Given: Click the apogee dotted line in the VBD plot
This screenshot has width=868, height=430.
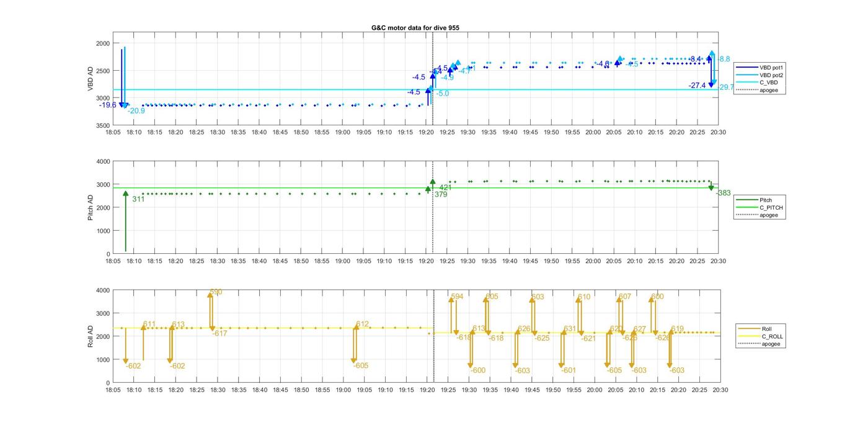Looking at the screenshot, I should coord(432,79).
